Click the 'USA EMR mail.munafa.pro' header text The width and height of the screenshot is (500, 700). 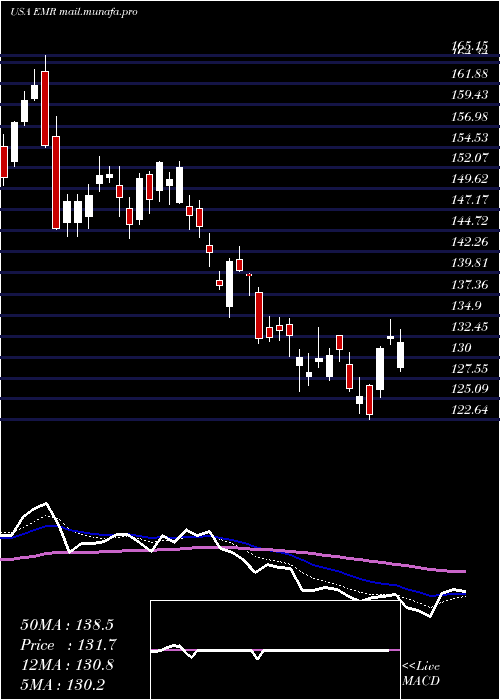click(x=74, y=12)
